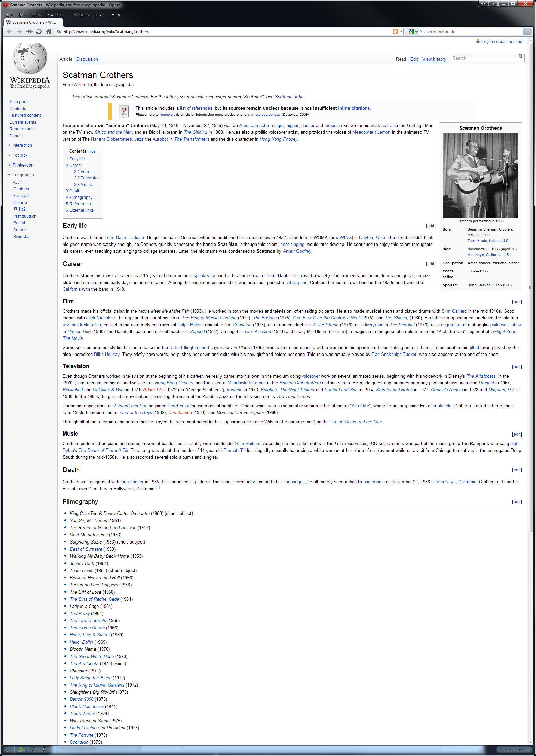Open the search engine selector dropdown
Viewport: 536px width, 756px height.
416,32
